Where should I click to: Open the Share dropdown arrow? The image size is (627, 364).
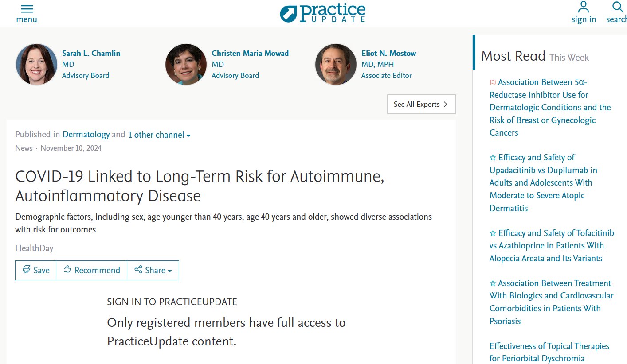click(170, 271)
